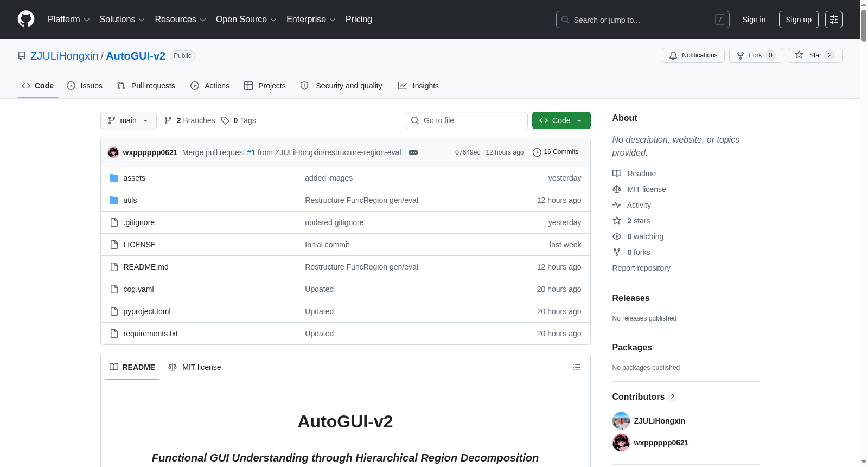Click the assets folder icon
Viewport: 868px width, 467px height.
point(114,178)
